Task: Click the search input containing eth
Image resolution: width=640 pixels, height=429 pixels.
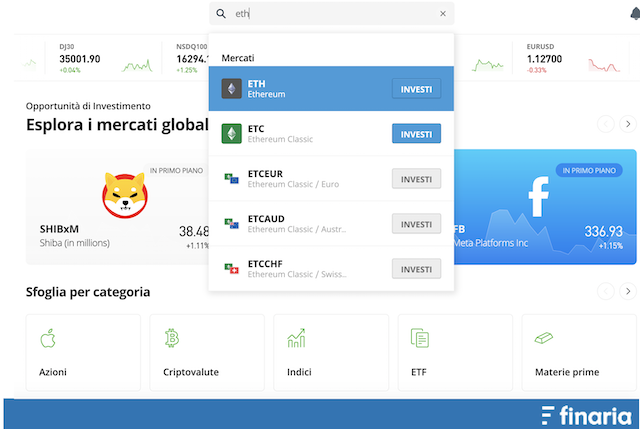Action: (x=331, y=13)
